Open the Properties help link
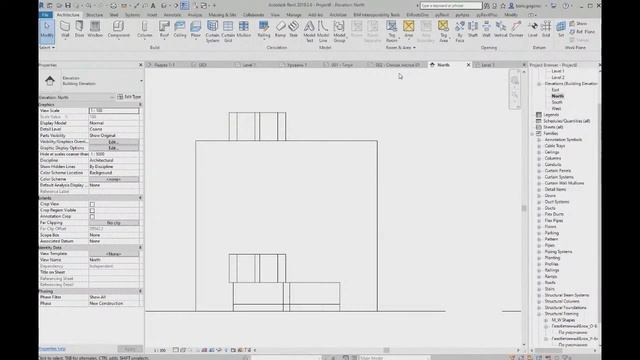Viewport: 640px width, 360px height. (x=52, y=349)
